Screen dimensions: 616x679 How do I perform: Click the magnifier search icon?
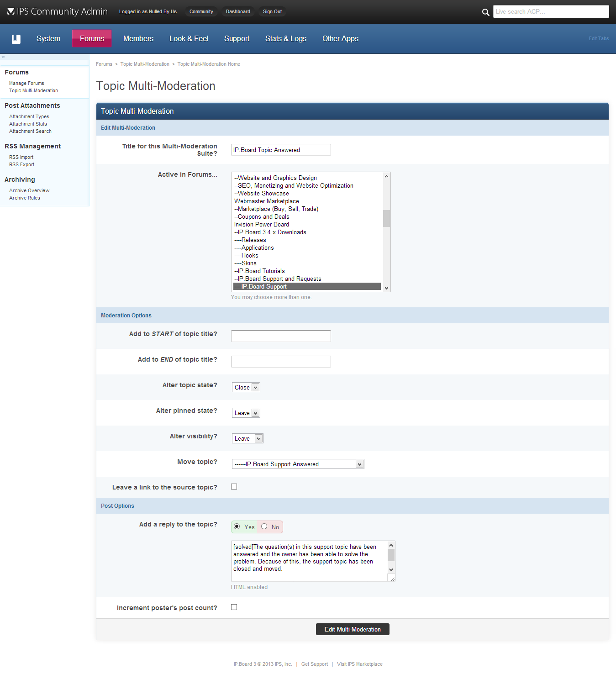pyautogui.click(x=485, y=12)
